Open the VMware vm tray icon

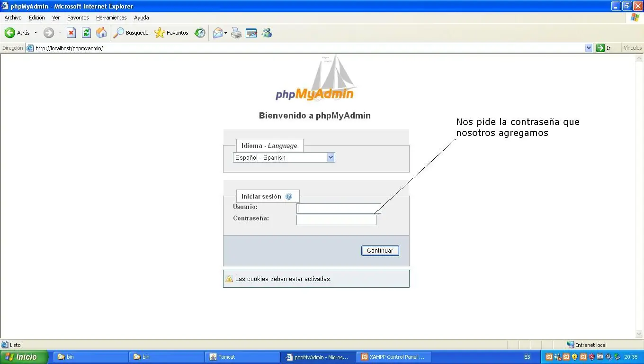coord(600,357)
